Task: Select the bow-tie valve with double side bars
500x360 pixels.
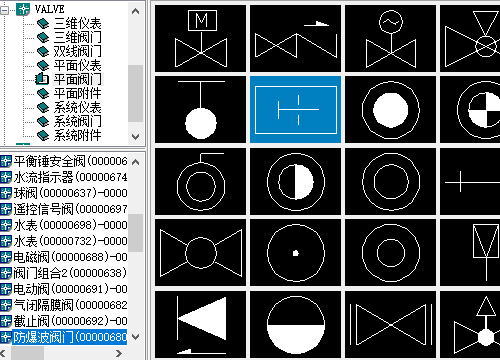Action: (x=390, y=324)
